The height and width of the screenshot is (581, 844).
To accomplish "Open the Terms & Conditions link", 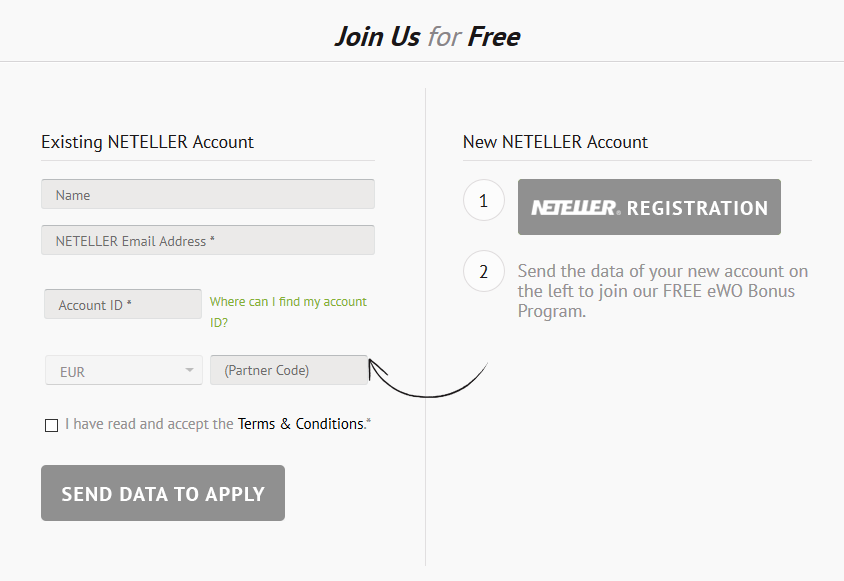I will 301,424.
